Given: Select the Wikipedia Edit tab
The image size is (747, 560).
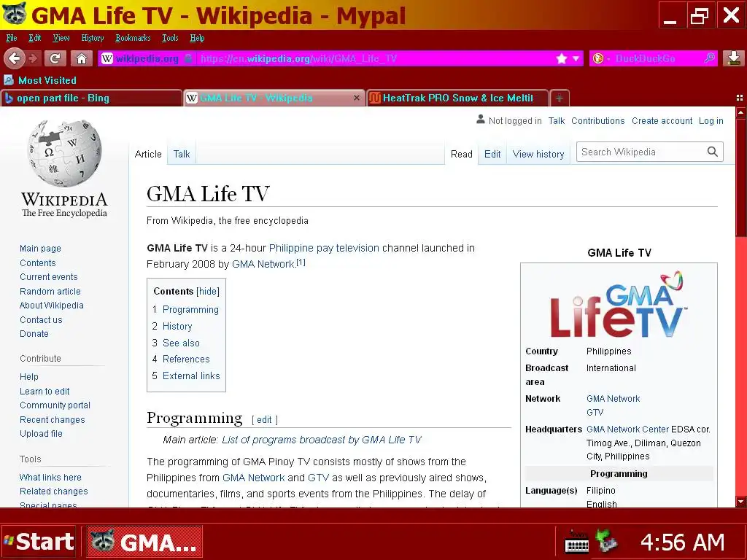Looking at the screenshot, I should click(x=492, y=155).
